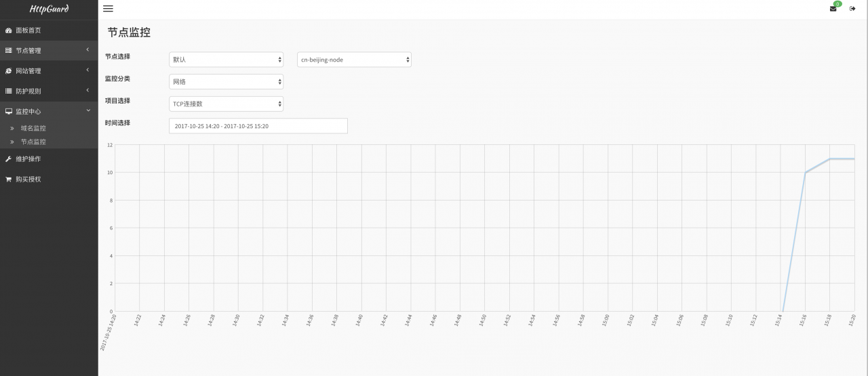Click the hamburger menu icon
868x376 pixels.
click(108, 9)
